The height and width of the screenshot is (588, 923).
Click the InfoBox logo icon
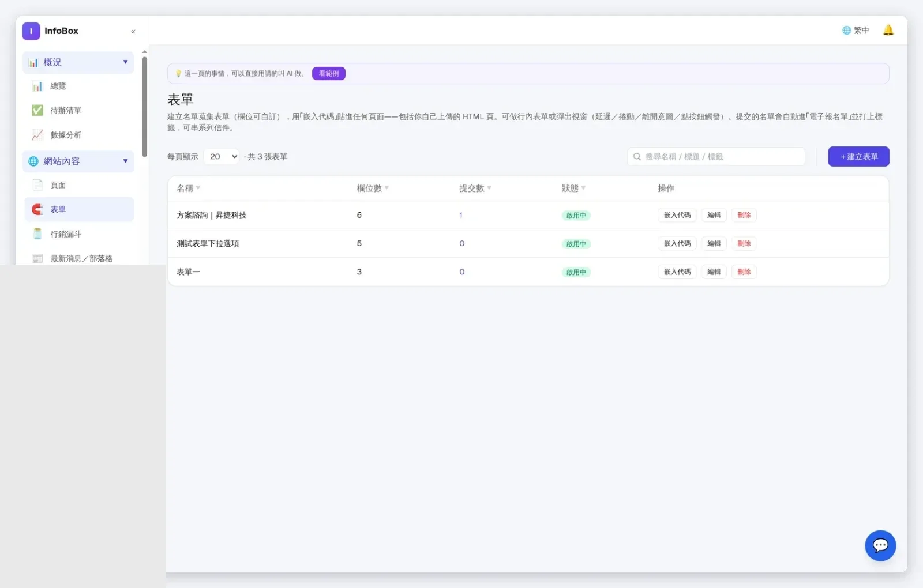(31, 31)
